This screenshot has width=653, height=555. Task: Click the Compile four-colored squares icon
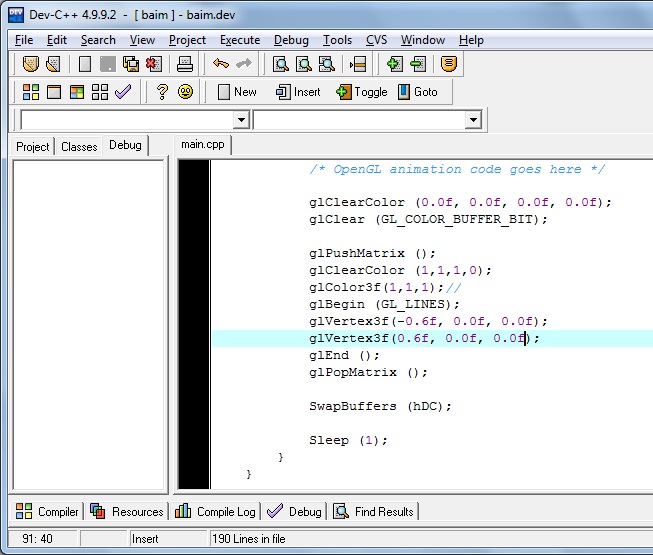[31, 92]
